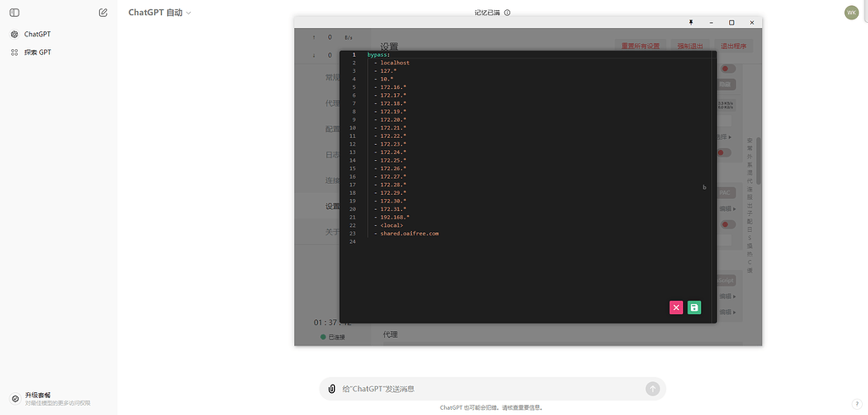Attach a file with the paperclip icon
The image size is (868, 415).
[332, 389]
